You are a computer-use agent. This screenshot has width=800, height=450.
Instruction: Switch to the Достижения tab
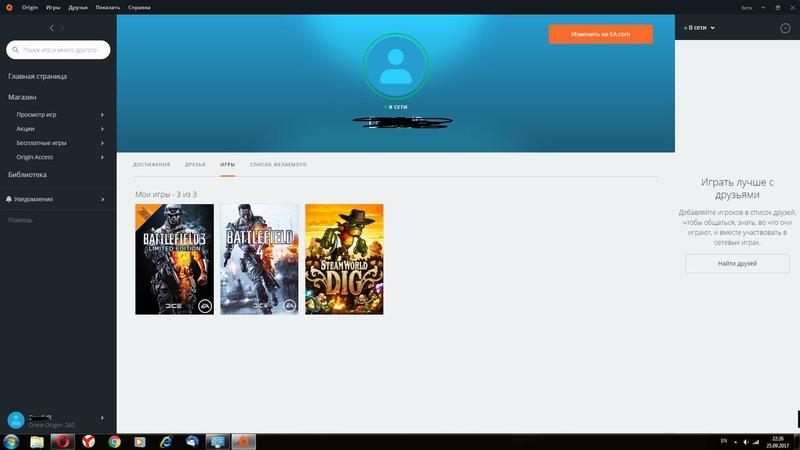(152, 165)
